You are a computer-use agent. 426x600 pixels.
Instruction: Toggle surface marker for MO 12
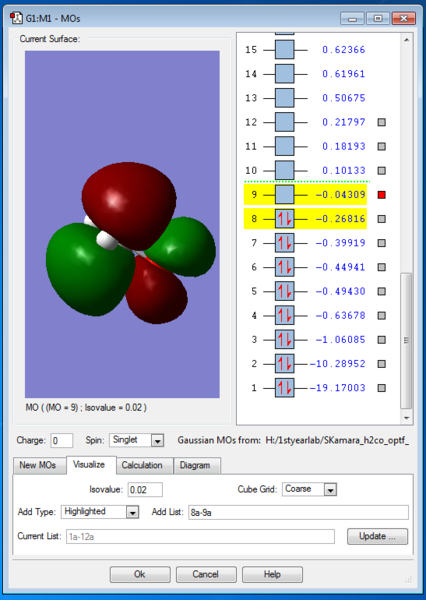click(382, 122)
